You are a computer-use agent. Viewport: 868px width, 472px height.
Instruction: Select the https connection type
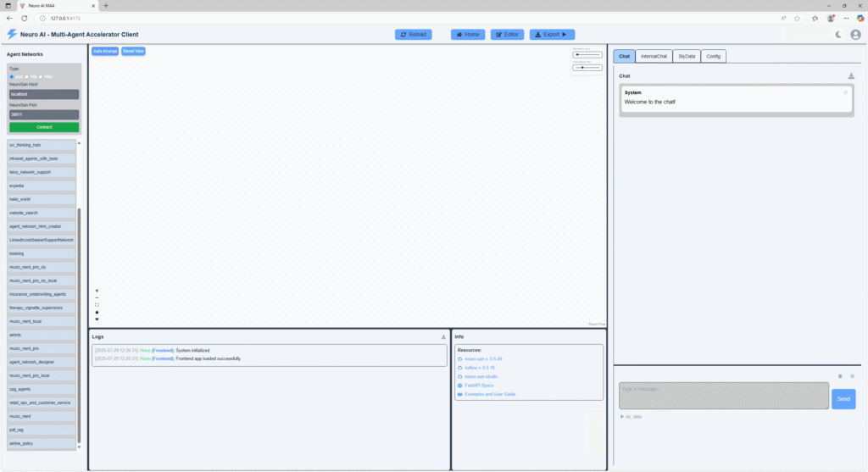[41, 76]
